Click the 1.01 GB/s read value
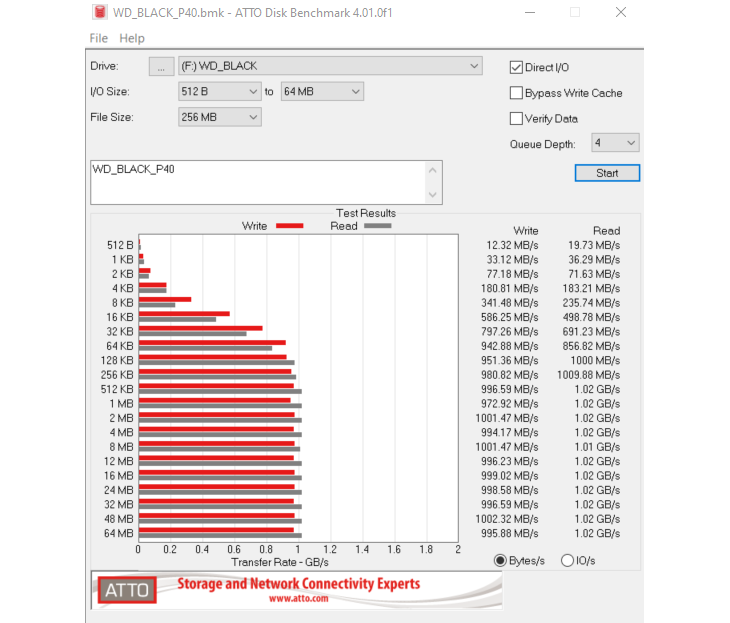Viewport: 730px width, 623px height. pyautogui.click(x=597, y=447)
